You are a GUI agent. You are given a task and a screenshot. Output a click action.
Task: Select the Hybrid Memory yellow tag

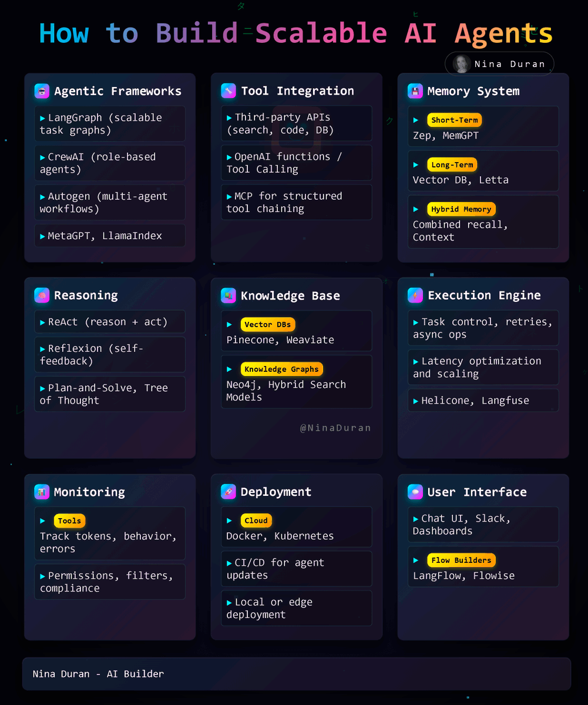pos(461,210)
